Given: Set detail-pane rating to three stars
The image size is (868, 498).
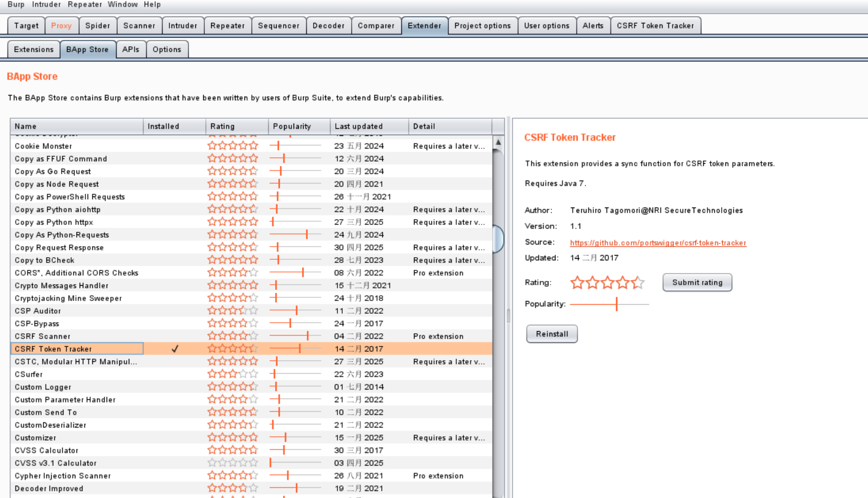Looking at the screenshot, I should click(x=608, y=283).
